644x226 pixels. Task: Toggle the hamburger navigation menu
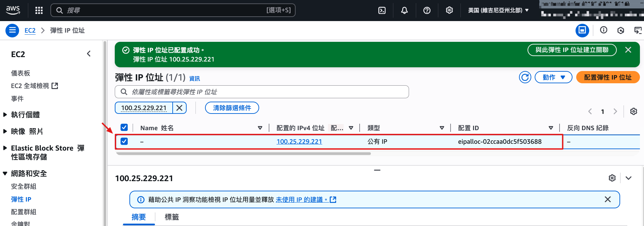(x=12, y=31)
